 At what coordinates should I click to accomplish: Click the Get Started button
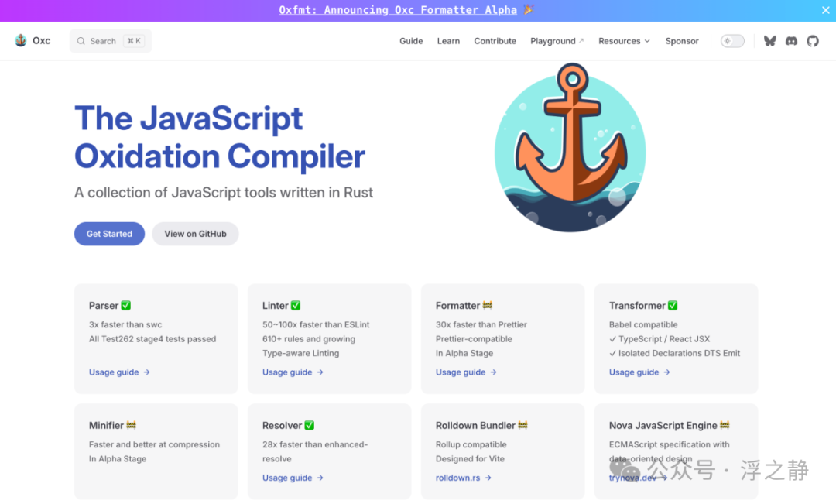[109, 234]
